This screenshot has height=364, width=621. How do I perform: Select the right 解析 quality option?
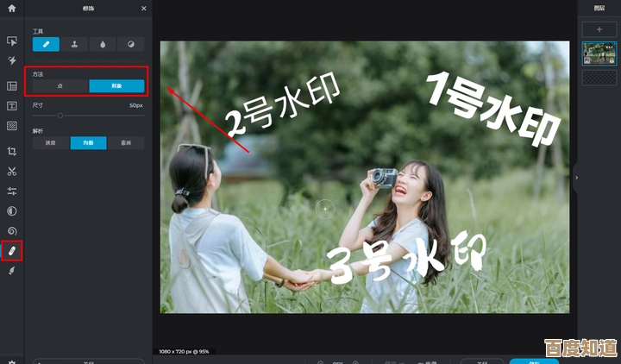pyautogui.click(x=126, y=143)
